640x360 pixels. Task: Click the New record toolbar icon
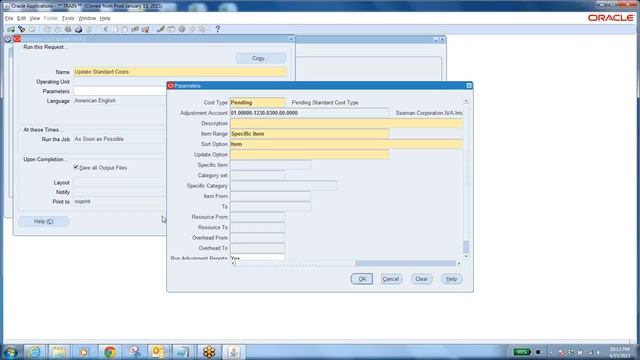[11, 29]
